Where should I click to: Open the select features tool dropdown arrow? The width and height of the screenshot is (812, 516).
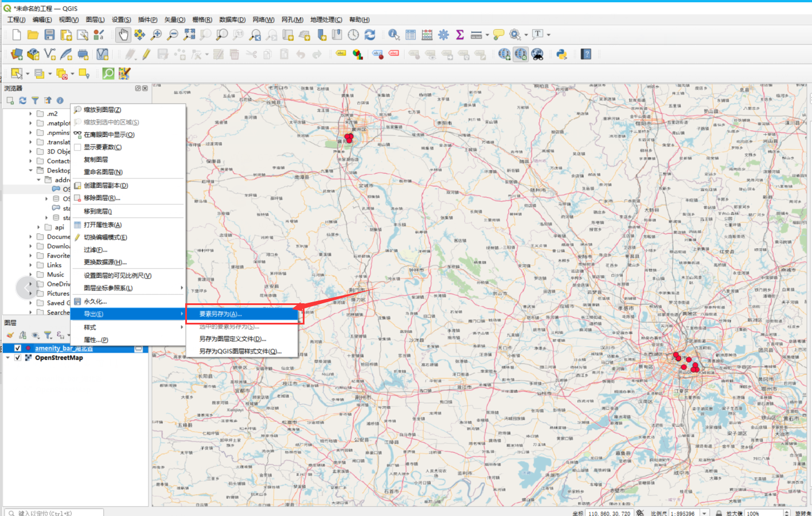click(27, 74)
